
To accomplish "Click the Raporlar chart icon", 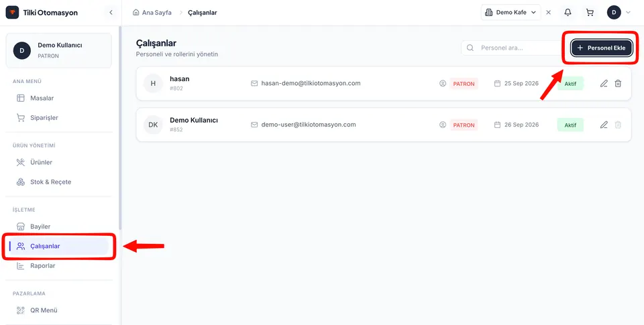I will click(21, 266).
